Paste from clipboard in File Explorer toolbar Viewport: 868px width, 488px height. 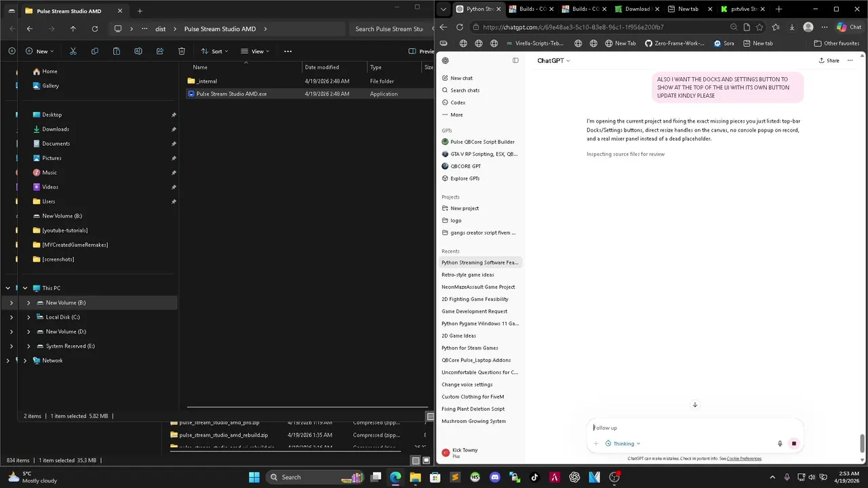117,52
